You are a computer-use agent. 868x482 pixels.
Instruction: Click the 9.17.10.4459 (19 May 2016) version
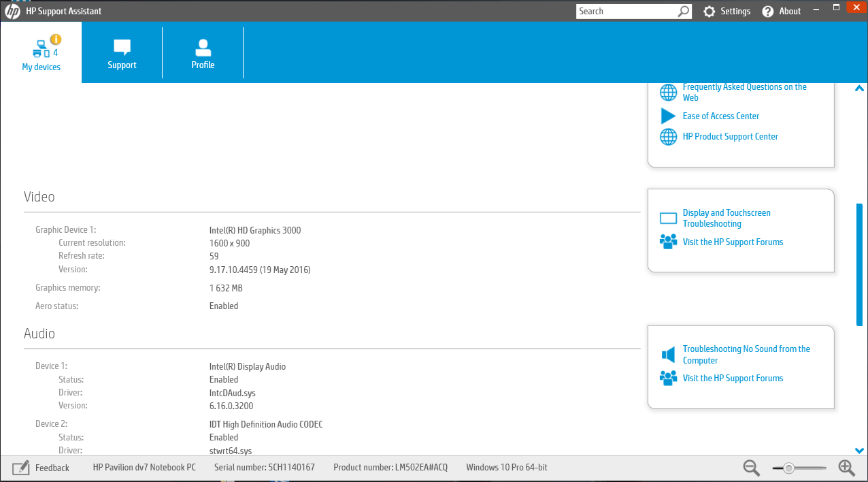[x=260, y=270]
